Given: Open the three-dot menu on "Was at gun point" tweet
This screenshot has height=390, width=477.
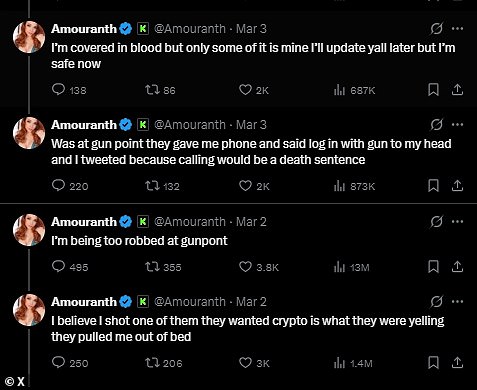Looking at the screenshot, I should (457, 125).
